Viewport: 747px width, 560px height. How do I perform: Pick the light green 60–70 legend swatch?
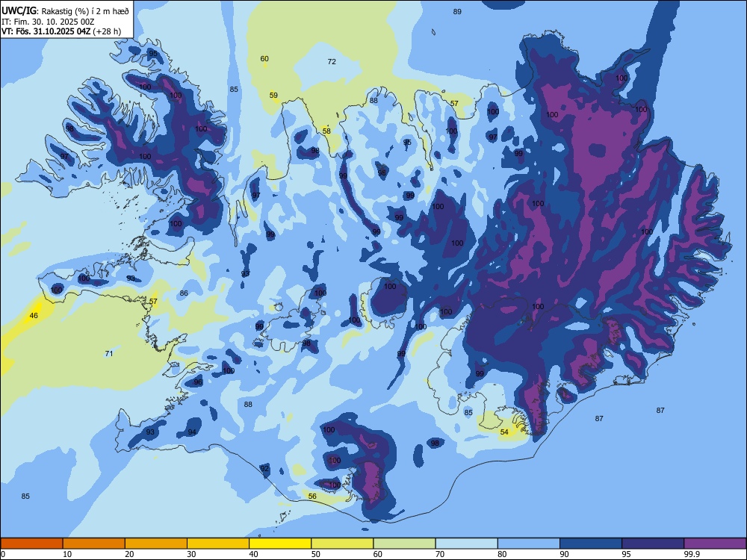click(404, 544)
